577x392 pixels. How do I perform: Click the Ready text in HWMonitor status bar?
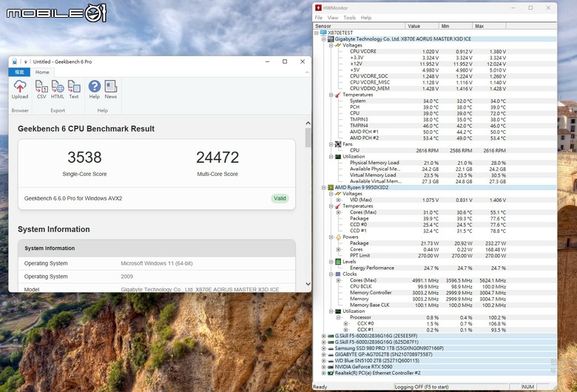pos(320,387)
